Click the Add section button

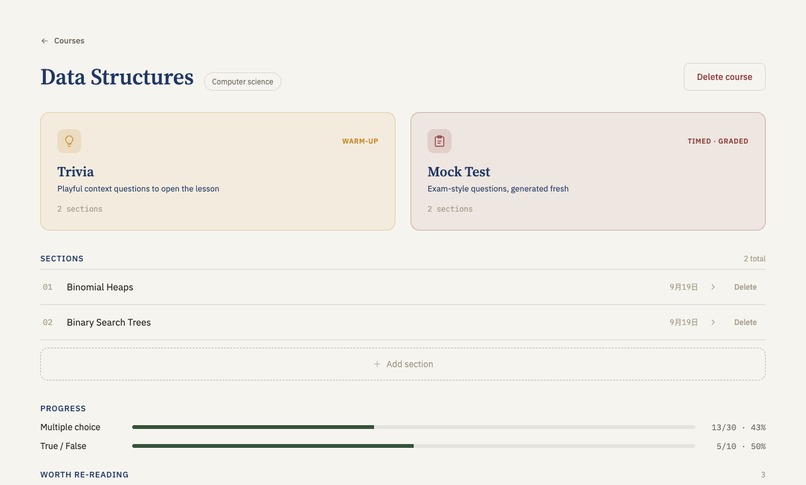click(403, 364)
